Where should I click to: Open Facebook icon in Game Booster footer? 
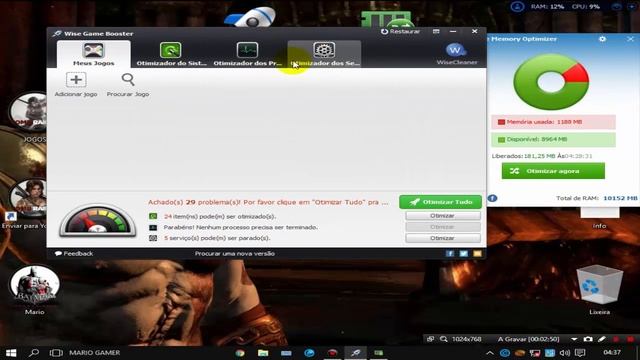[x=450, y=254]
